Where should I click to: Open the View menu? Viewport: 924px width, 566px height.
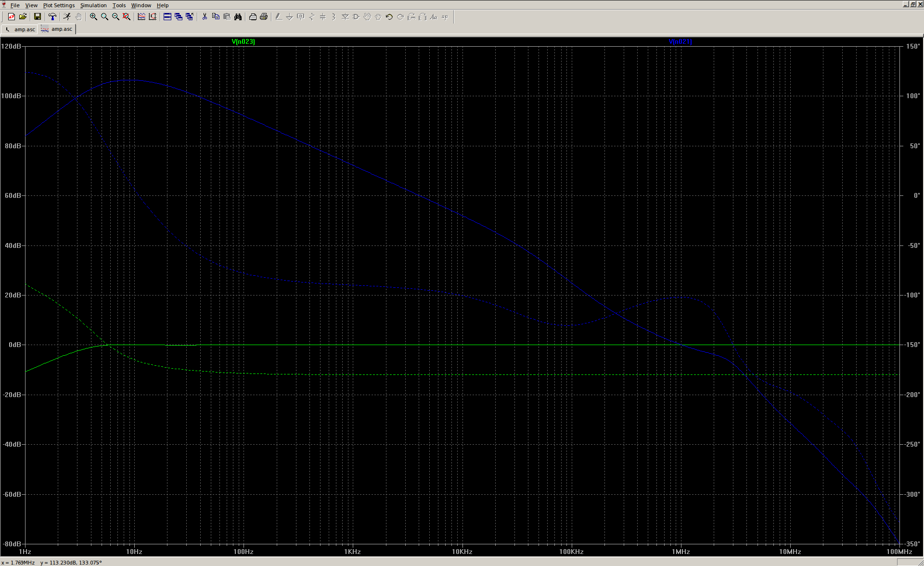pyautogui.click(x=31, y=5)
